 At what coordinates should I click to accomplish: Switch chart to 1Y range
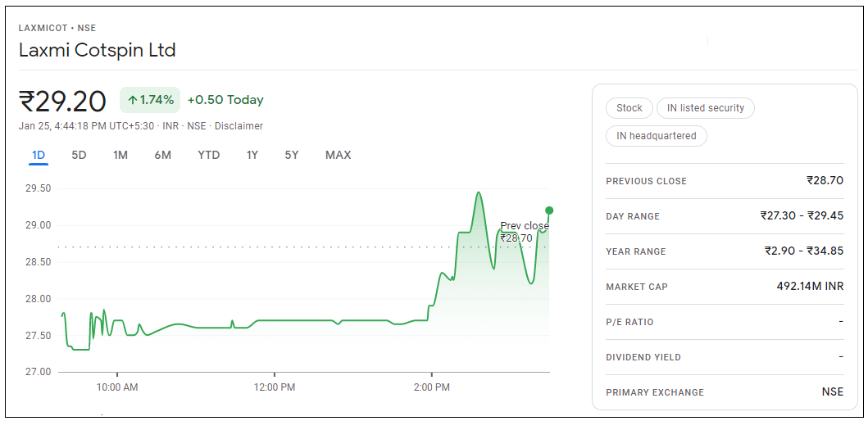(252, 156)
